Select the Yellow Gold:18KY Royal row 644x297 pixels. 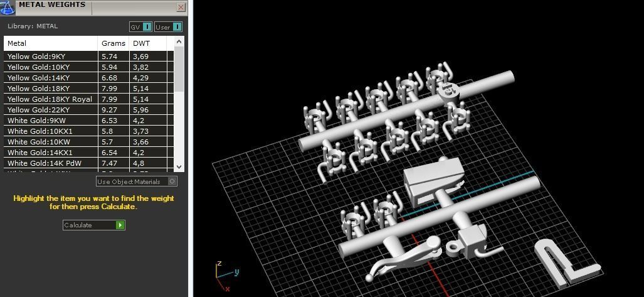click(x=88, y=99)
